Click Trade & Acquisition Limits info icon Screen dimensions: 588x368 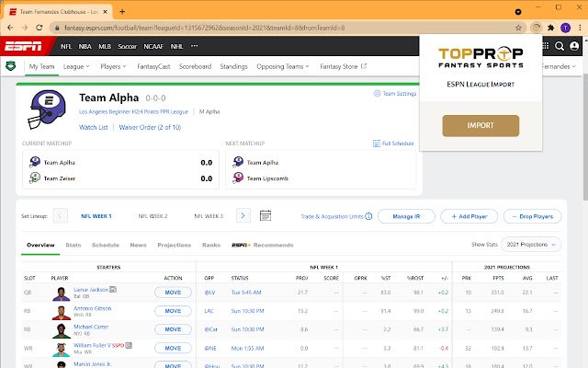coord(368,216)
